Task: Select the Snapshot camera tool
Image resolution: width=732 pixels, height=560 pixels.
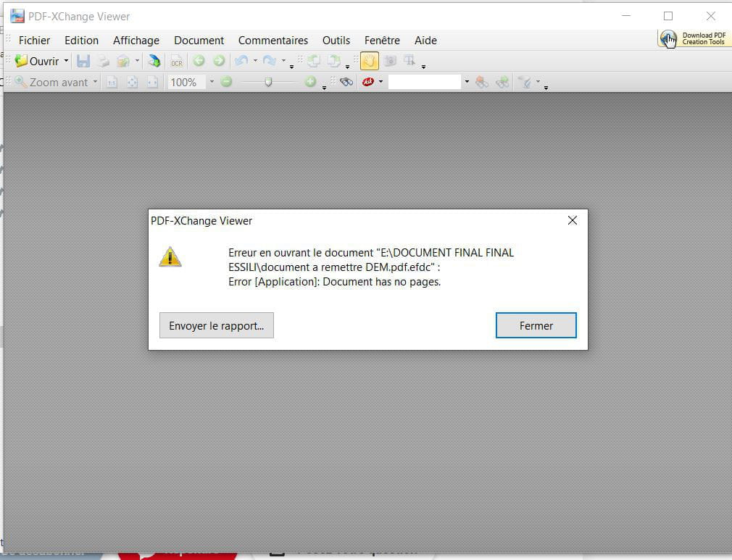Action: (390, 61)
